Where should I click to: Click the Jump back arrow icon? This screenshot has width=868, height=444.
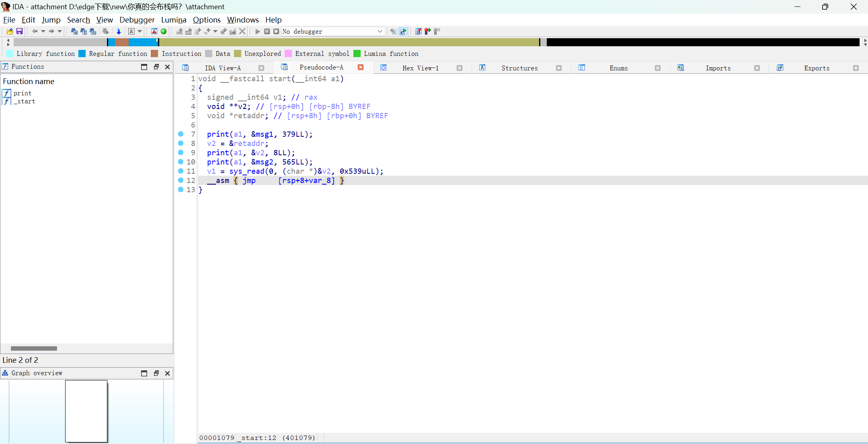click(35, 31)
